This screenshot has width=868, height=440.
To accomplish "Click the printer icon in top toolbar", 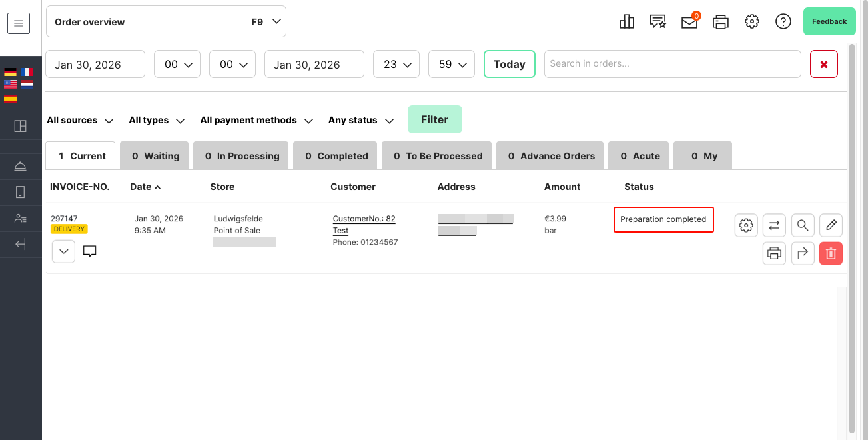I will click(x=721, y=22).
